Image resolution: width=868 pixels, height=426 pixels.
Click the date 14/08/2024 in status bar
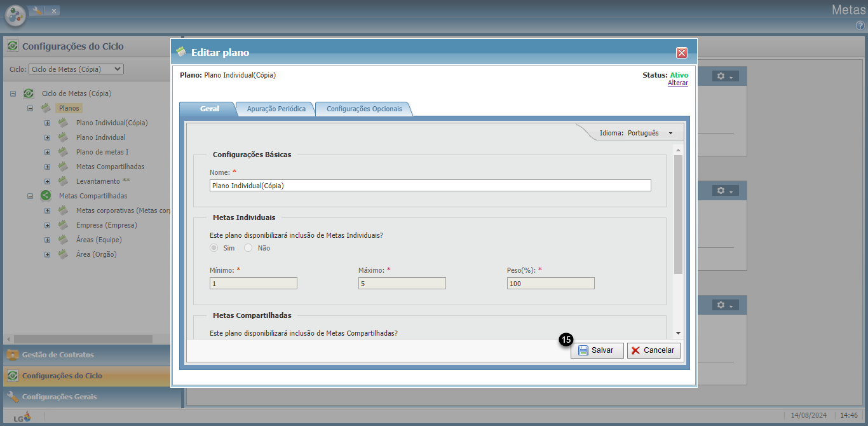(x=808, y=415)
